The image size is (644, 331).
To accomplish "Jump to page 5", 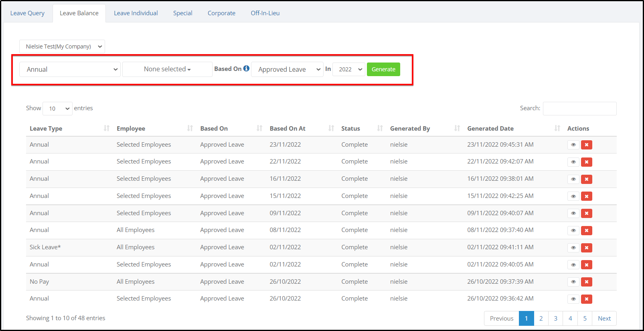I will click(585, 319).
